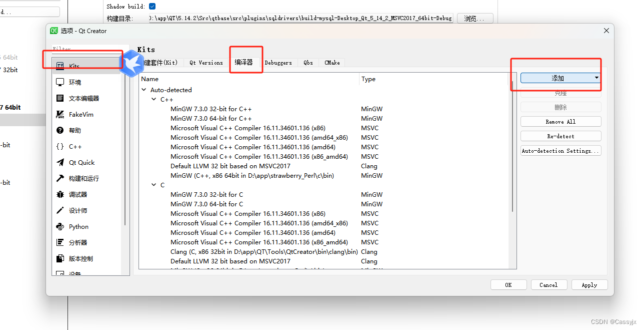This screenshot has height=330, width=644.
Task: Open FakeVim settings via its icon
Action: click(60, 114)
